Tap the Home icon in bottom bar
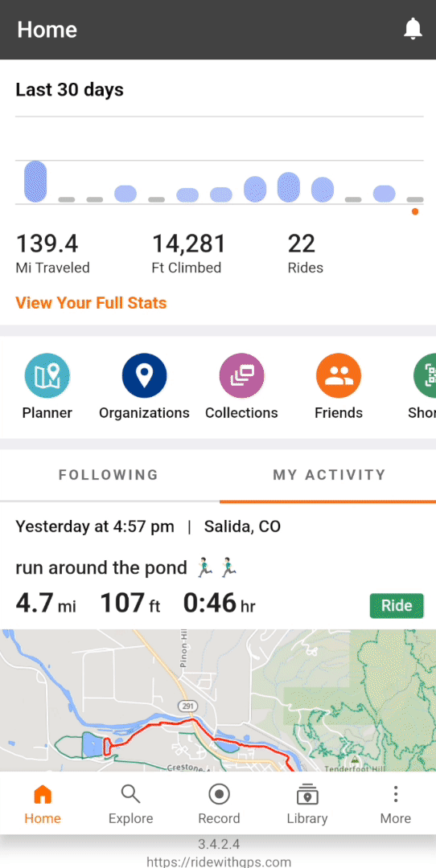The image size is (436, 868). pos(43,795)
